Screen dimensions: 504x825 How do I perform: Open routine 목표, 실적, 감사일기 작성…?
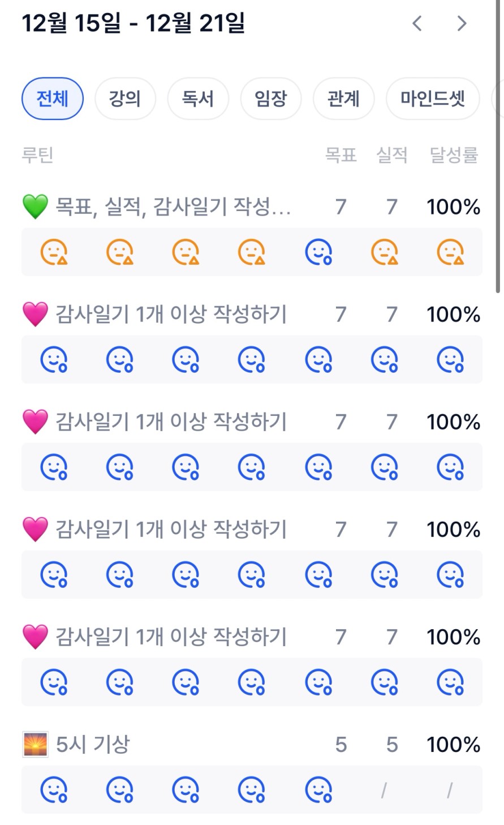[x=173, y=207]
